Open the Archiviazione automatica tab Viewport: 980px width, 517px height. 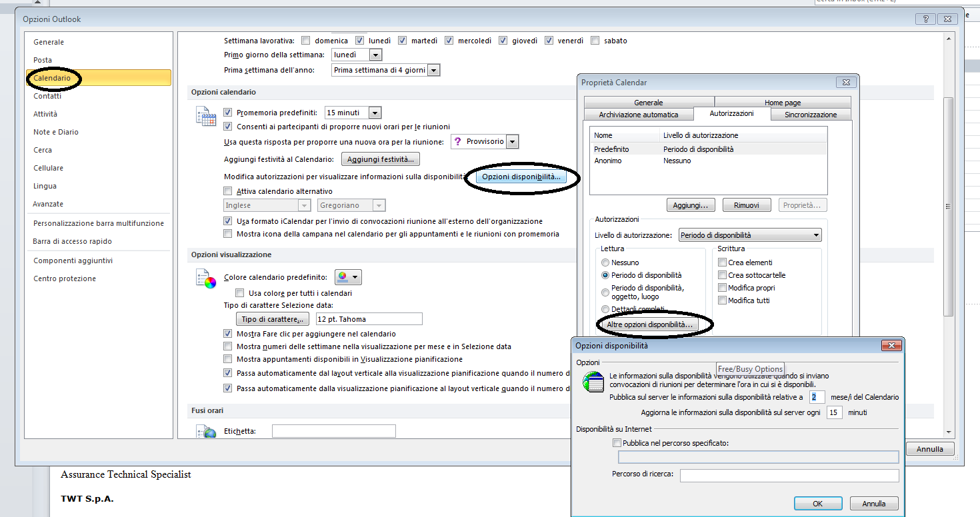(639, 115)
